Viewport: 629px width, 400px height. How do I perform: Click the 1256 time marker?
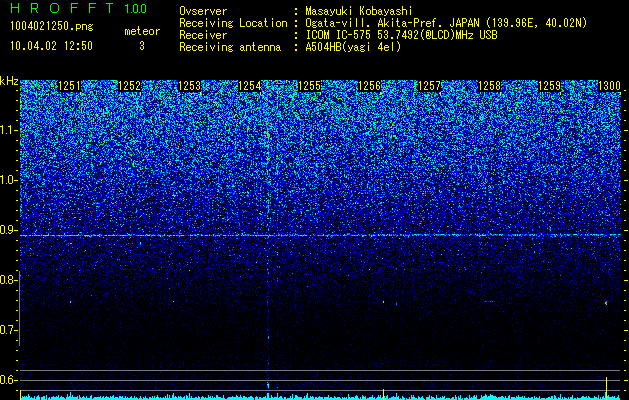click(x=369, y=86)
